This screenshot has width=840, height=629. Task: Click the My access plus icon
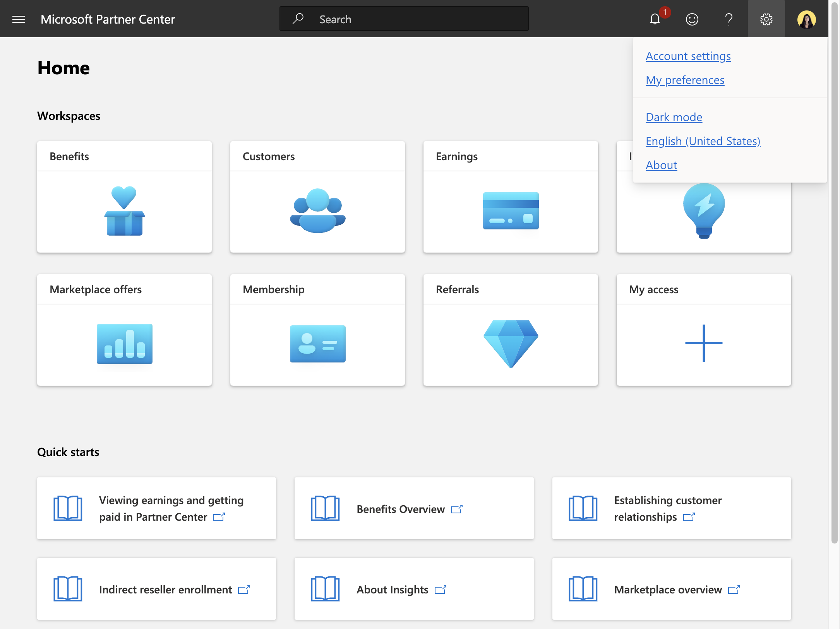pyautogui.click(x=704, y=343)
